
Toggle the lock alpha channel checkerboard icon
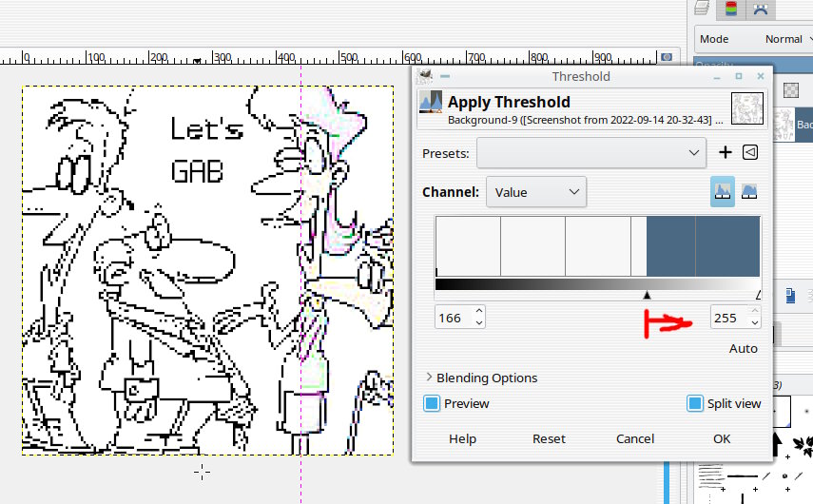(791, 90)
